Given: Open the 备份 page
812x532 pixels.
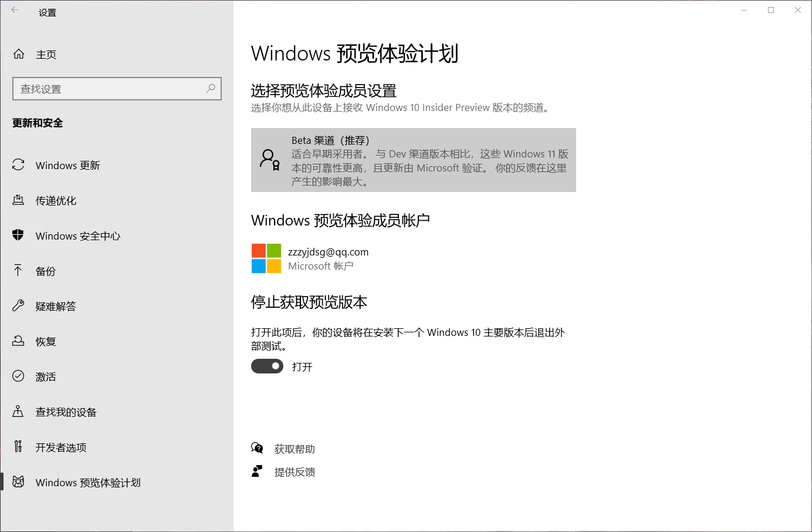Looking at the screenshot, I should pos(117,271).
